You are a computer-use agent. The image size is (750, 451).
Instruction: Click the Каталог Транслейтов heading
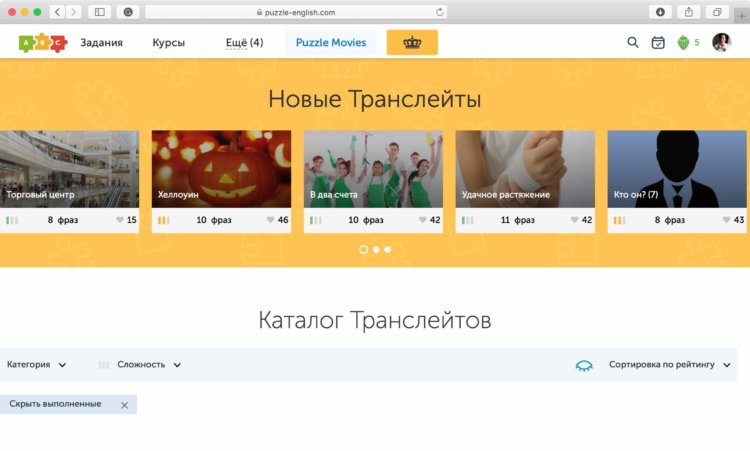(375, 320)
